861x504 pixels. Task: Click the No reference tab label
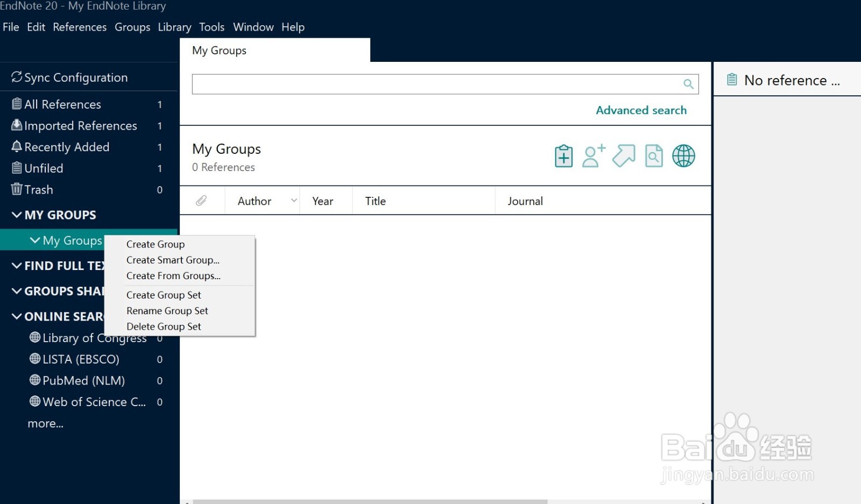[x=792, y=80]
